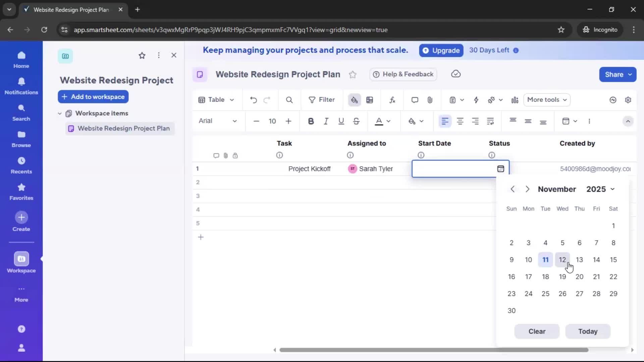Undo the last change
644x362 pixels.
click(x=253, y=100)
